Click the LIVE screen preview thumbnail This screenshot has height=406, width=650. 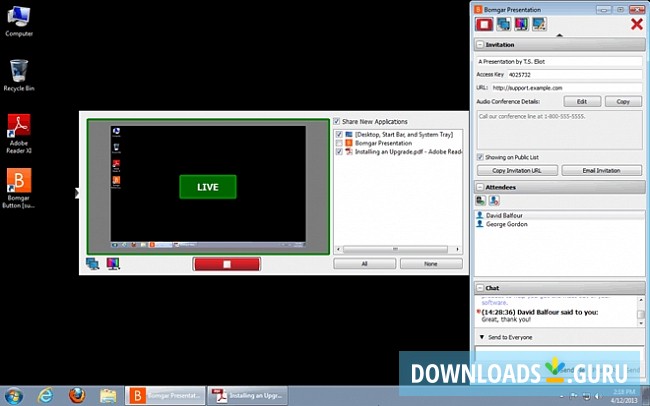click(x=208, y=187)
